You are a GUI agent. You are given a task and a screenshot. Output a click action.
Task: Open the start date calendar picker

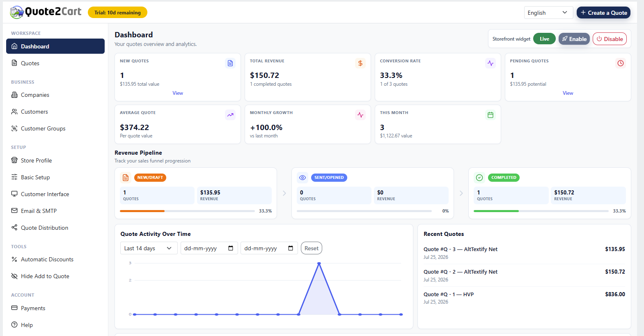click(x=231, y=248)
